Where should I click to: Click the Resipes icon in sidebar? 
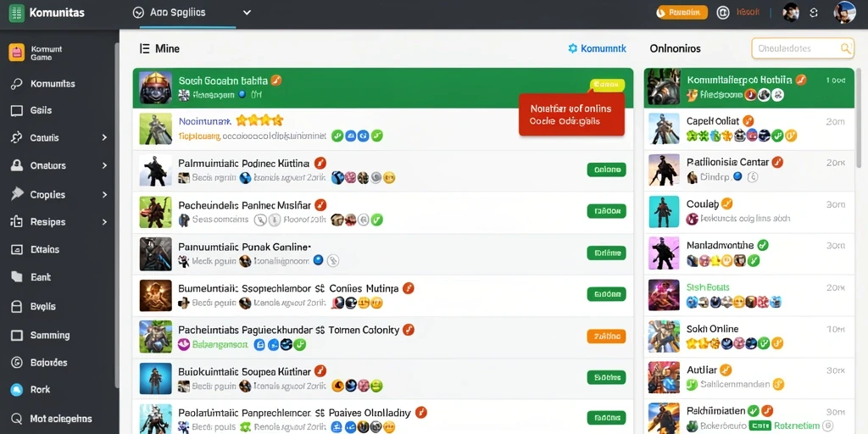click(x=17, y=222)
